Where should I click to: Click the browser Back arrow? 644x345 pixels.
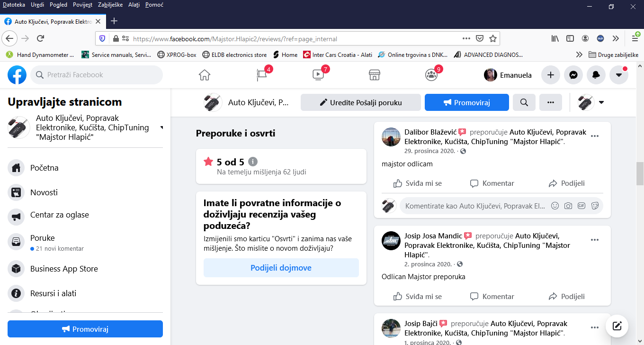click(x=10, y=38)
